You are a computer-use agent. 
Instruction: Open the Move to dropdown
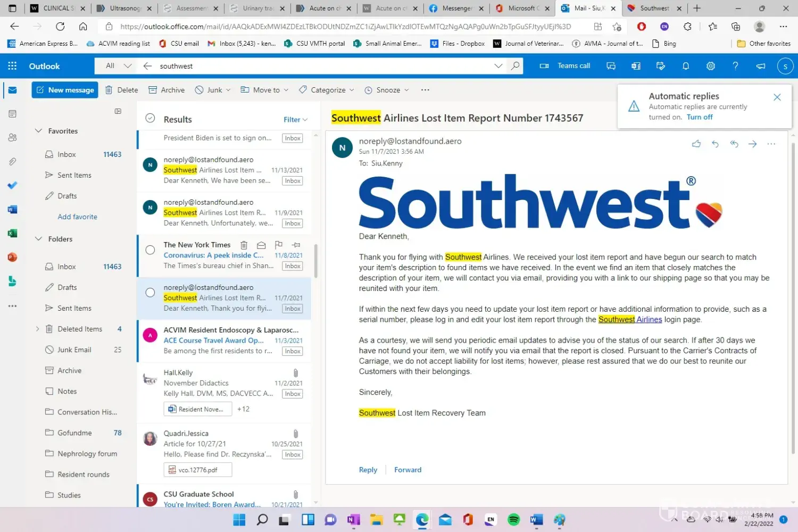point(264,90)
